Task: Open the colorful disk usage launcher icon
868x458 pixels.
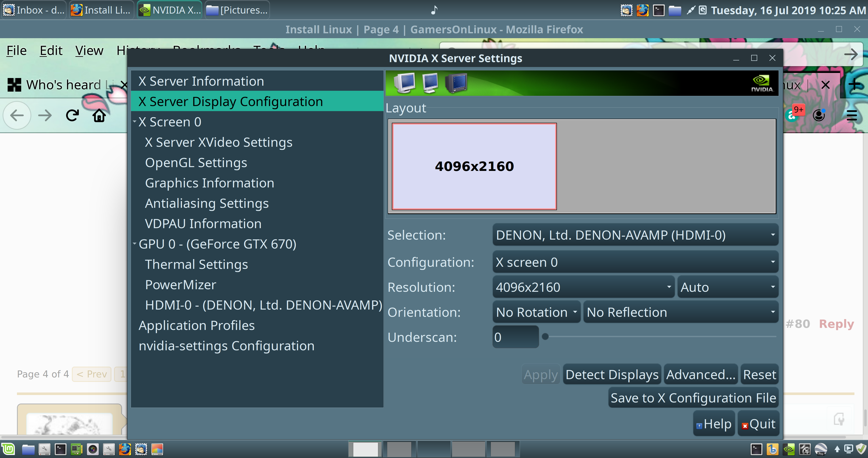Action: click(157, 449)
